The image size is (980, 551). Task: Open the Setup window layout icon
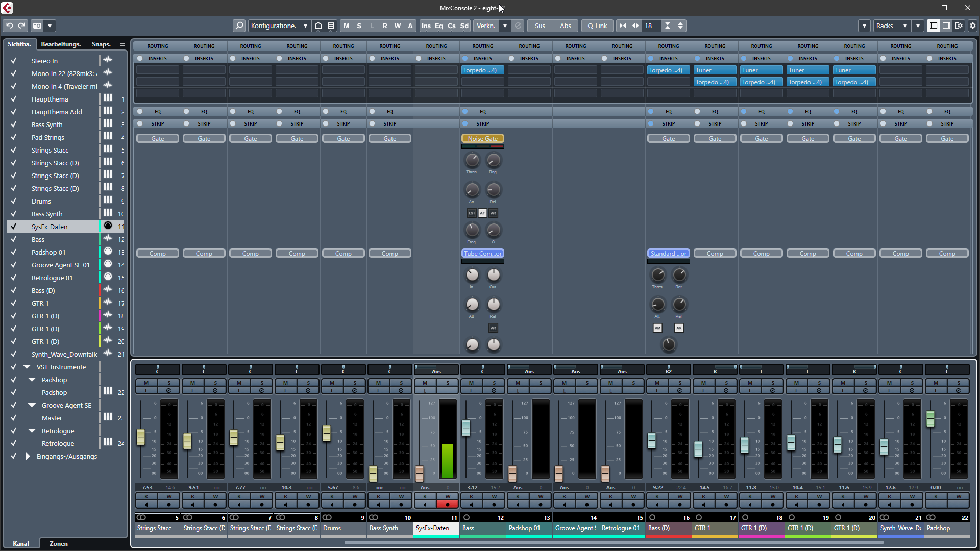point(959,26)
